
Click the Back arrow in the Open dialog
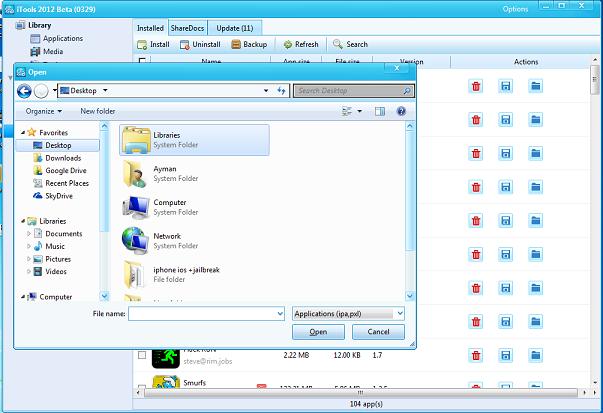(x=24, y=91)
